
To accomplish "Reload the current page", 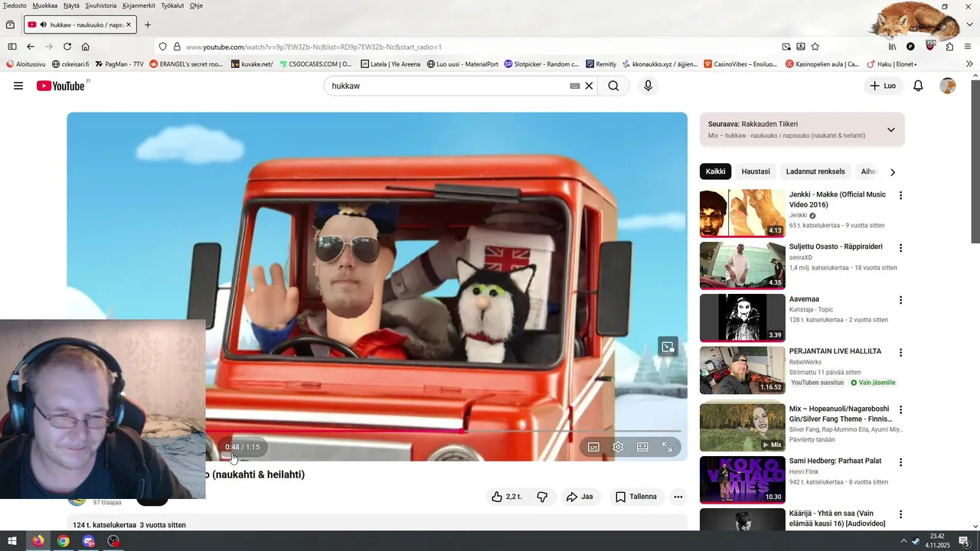I will click(x=67, y=47).
